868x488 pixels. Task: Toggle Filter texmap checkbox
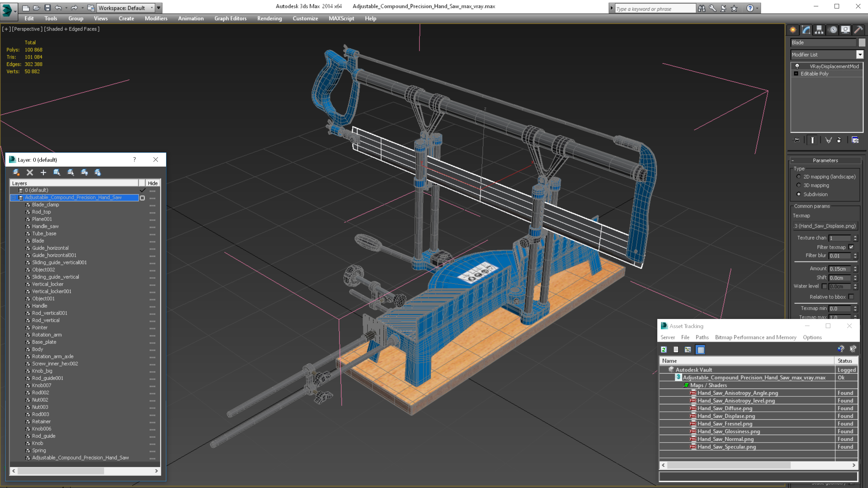pos(851,247)
